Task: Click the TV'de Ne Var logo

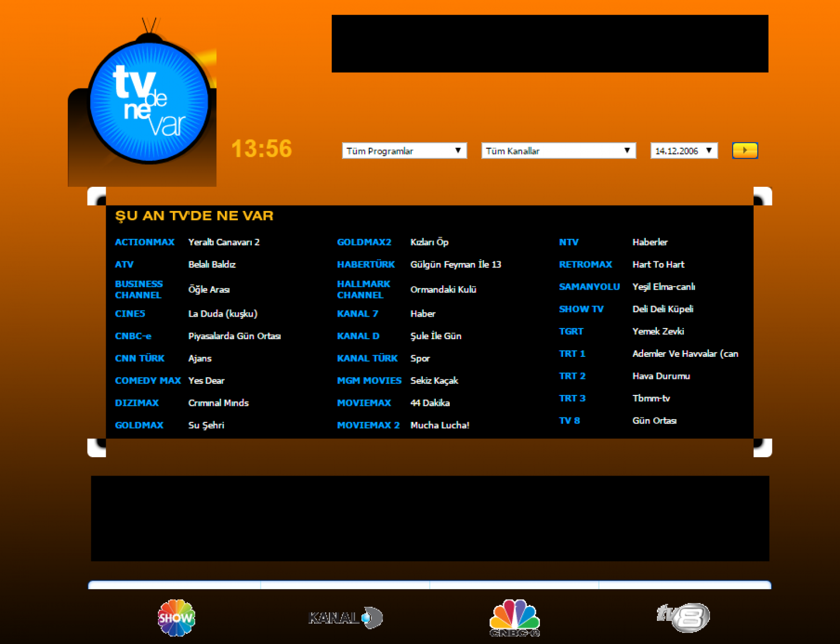Action: coord(149,102)
